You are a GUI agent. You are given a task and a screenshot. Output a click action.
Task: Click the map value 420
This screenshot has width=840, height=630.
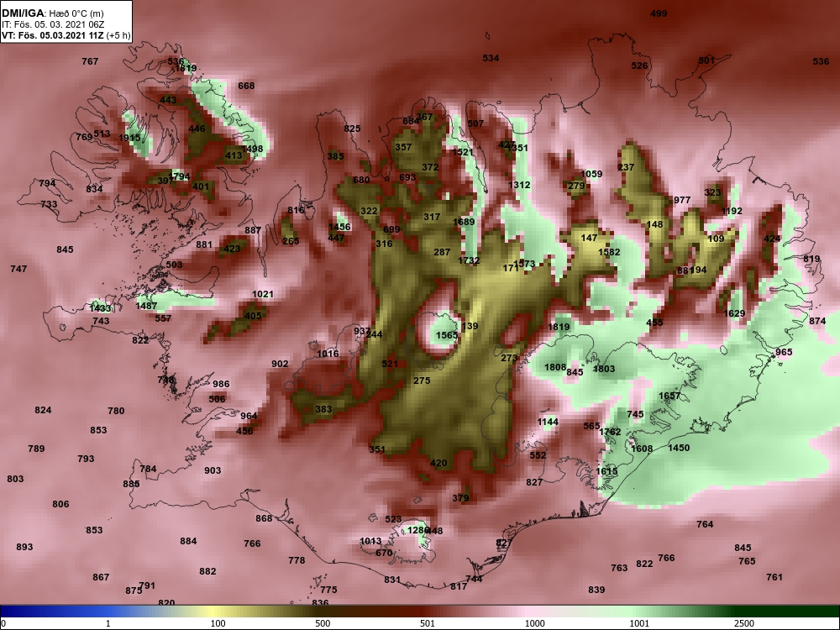[x=438, y=464]
